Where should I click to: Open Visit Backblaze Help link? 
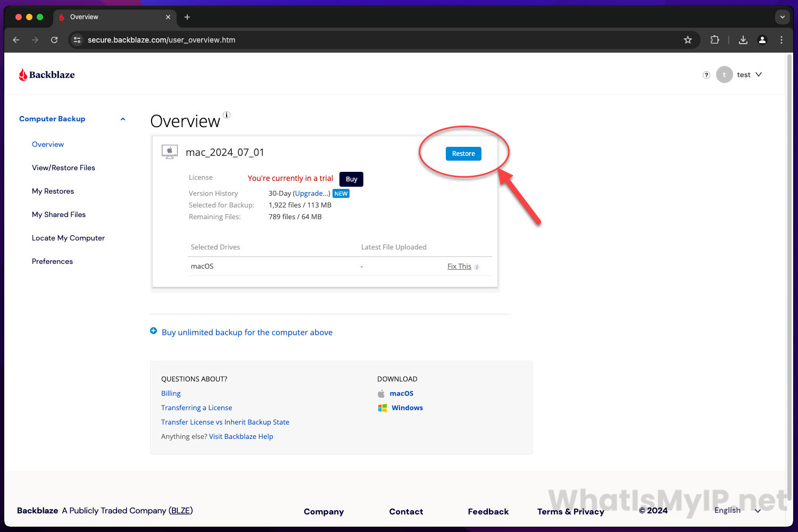241,436
